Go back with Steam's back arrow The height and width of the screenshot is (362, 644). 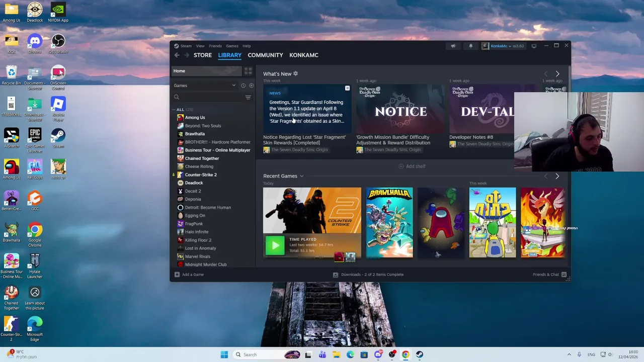click(177, 55)
